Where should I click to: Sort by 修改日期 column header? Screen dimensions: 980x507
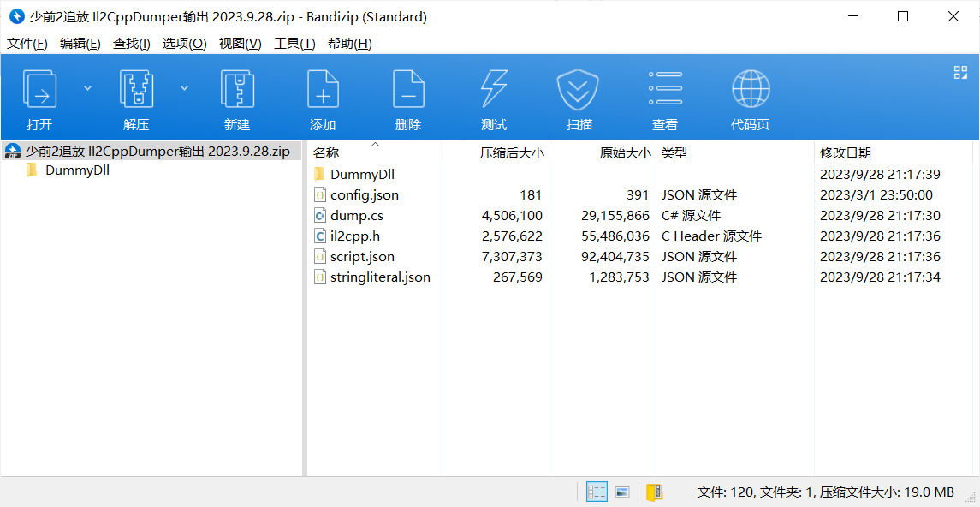point(894,152)
